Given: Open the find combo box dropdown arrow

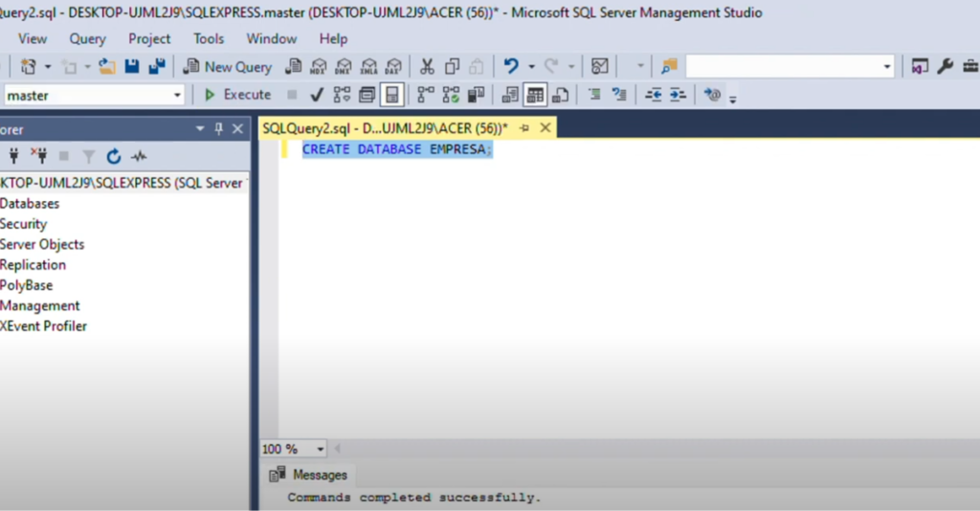Looking at the screenshot, I should pos(887,66).
